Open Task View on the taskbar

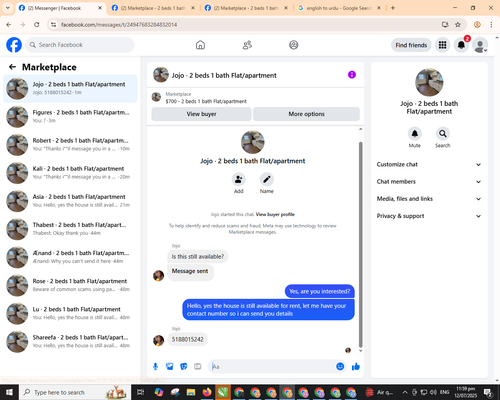tap(141, 392)
